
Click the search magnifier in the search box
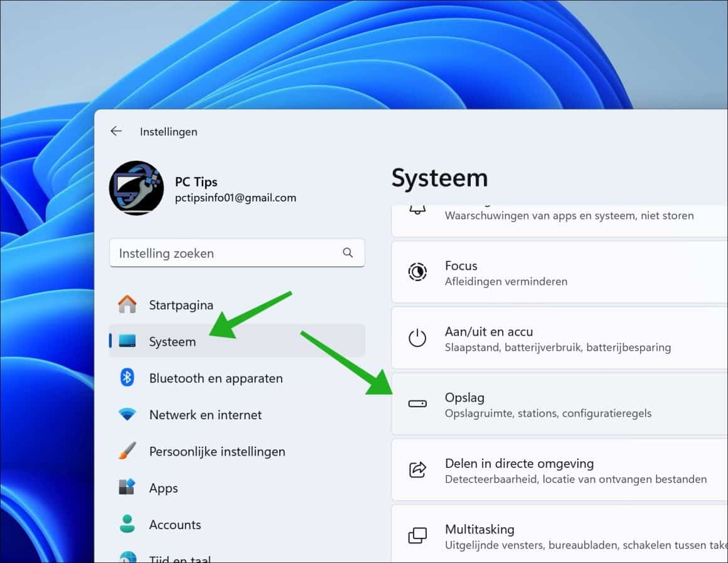pos(348,253)
